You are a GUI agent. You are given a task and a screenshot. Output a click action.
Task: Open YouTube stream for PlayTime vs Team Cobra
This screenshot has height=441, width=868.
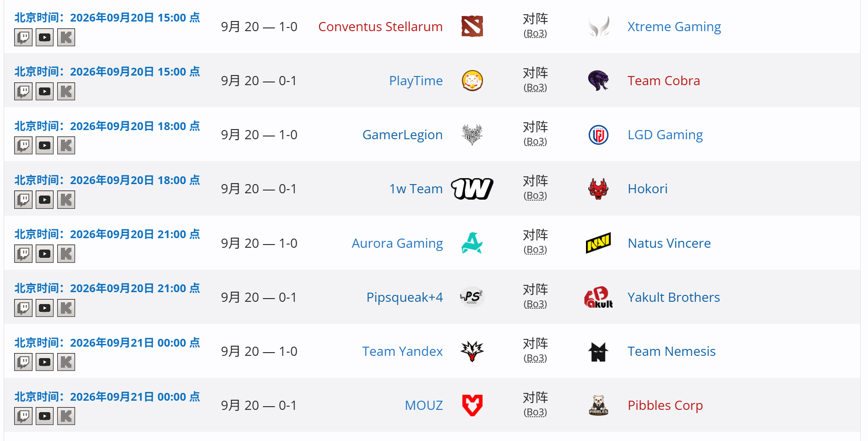44,92
